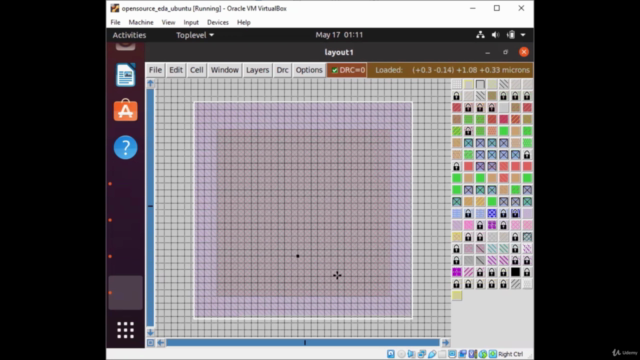Open VirtualBox Devices menu
This screenshot has width=640, height=360.
pyautogui.click(x=218, y=22)
